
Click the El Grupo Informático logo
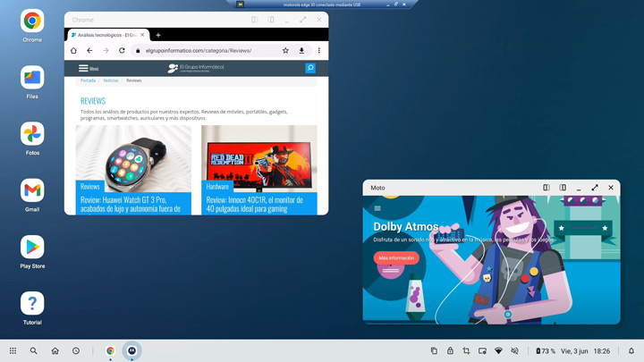[196, 68]
